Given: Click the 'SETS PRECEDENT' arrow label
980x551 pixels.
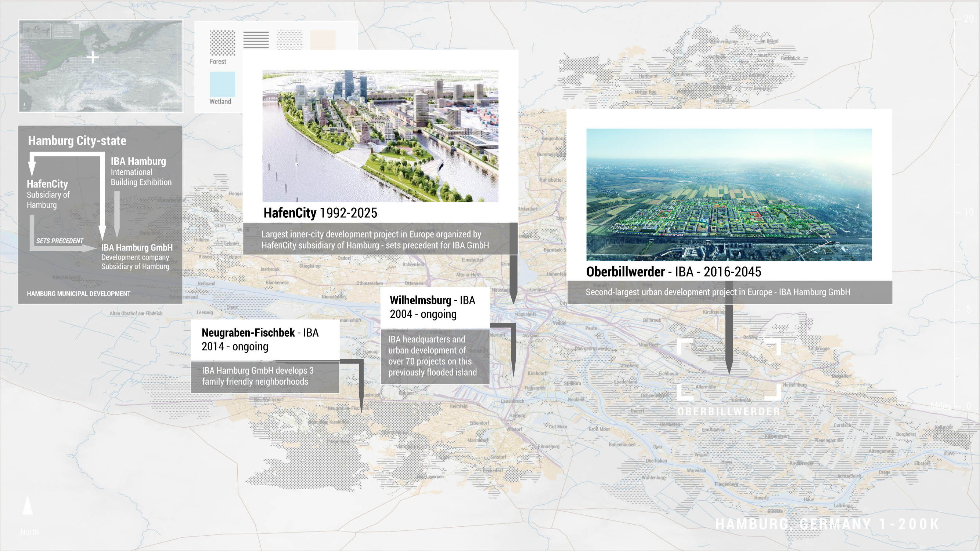Looking at the screenshot, I should click(x=60, y=241).
